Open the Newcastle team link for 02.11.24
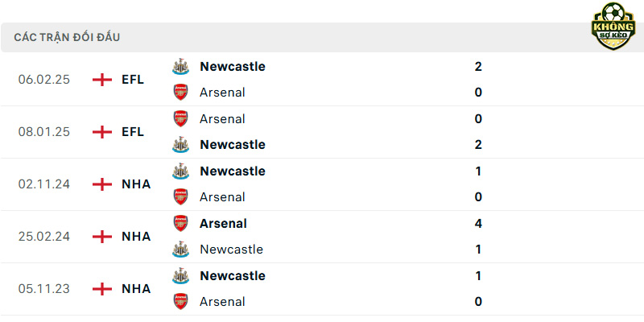644x322 pixels. click(233, 171)
